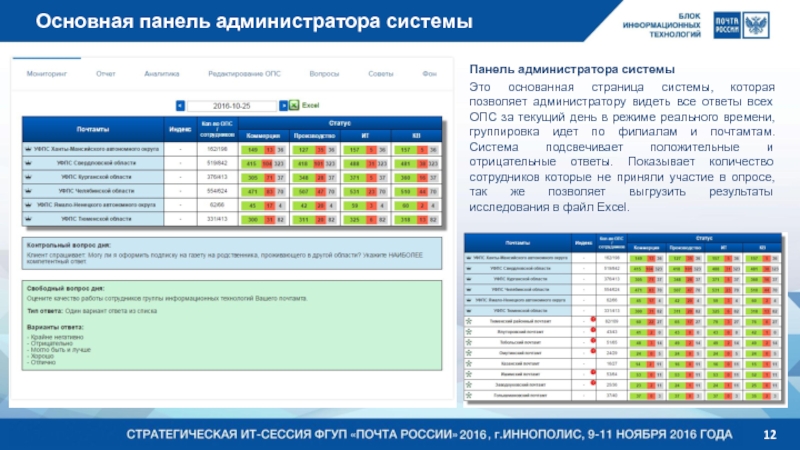
Task: Click the Контрольный вопрос дня heading
Action: (68, 245)
